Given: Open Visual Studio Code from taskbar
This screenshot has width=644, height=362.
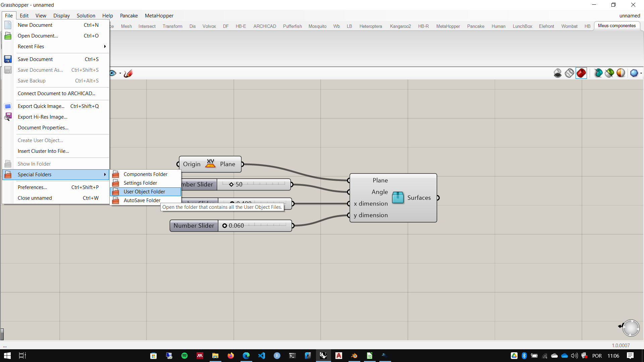Looking at the screenshot, I should (x=262, y=356).
